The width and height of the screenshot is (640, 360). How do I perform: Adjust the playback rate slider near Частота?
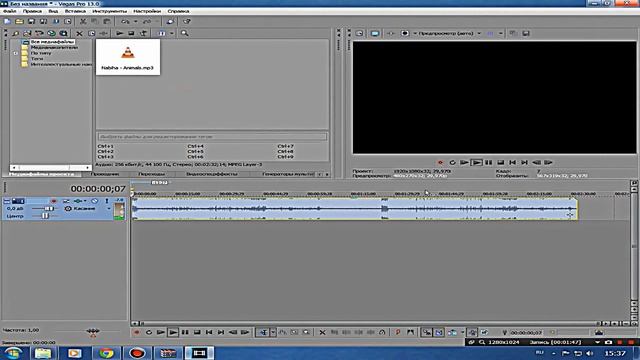click(x=93, y=331)
